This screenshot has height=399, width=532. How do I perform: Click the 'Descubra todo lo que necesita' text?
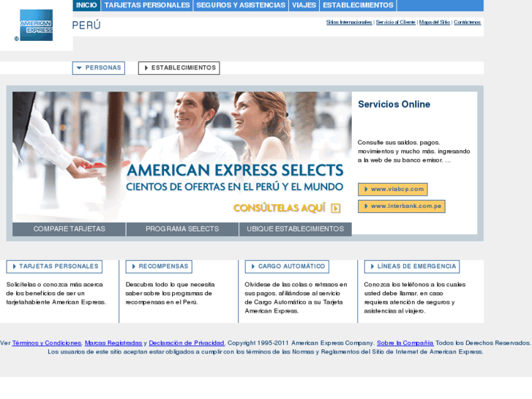170,294
